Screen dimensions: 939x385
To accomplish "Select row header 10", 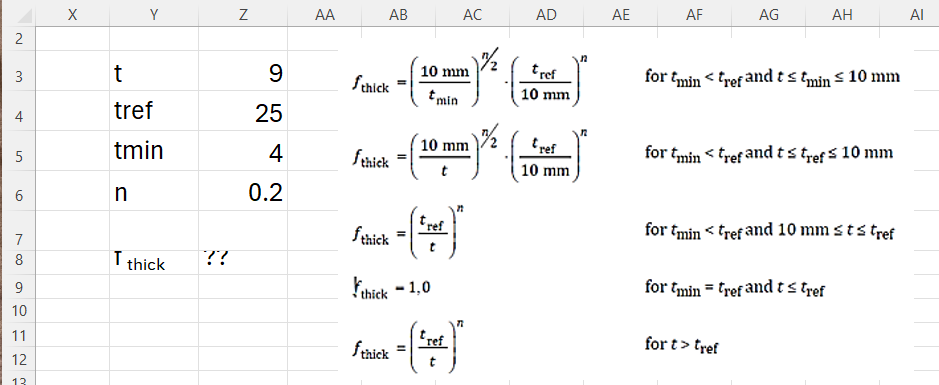I will click(x=18, y=310).
